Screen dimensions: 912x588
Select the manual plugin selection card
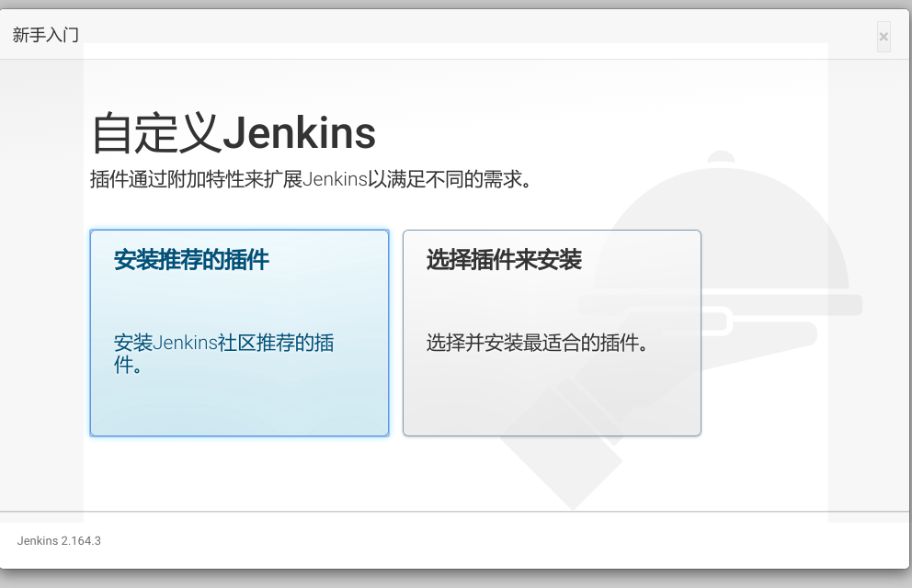tap(552, 333)
